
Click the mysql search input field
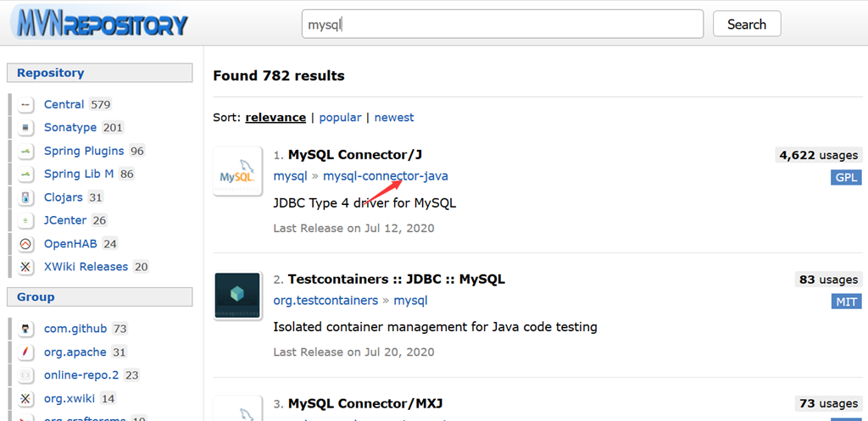point(502,25)
